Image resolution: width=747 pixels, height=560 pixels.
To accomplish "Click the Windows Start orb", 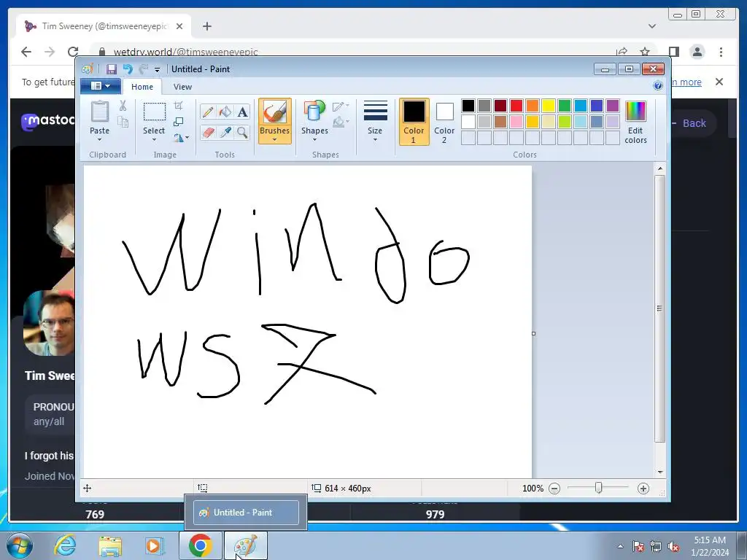I will point(20,545).
